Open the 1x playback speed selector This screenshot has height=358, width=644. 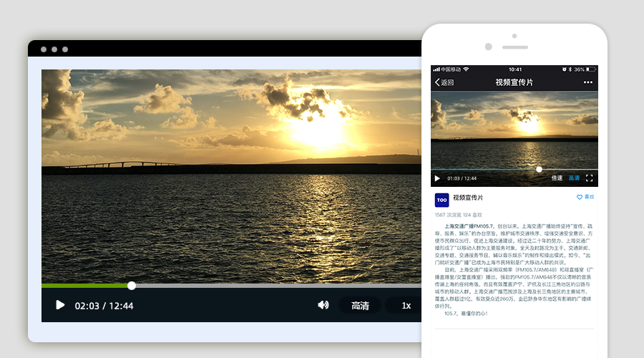[406, 305]
